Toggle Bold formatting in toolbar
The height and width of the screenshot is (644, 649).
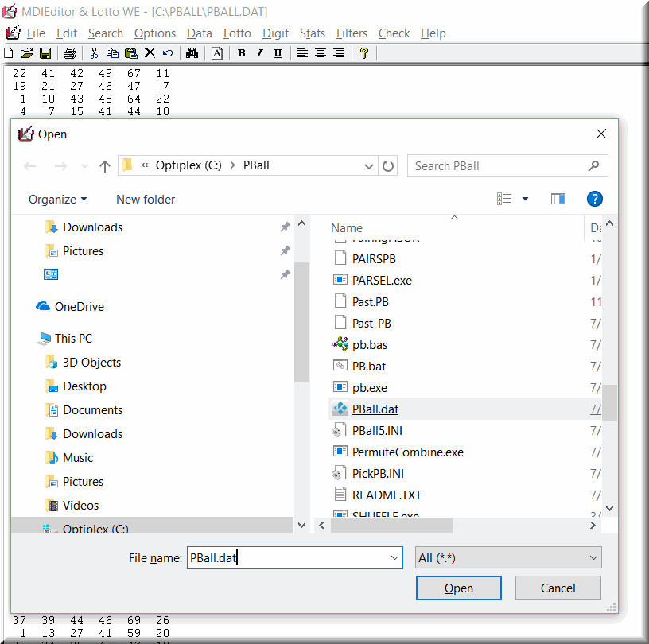point(241,53)
